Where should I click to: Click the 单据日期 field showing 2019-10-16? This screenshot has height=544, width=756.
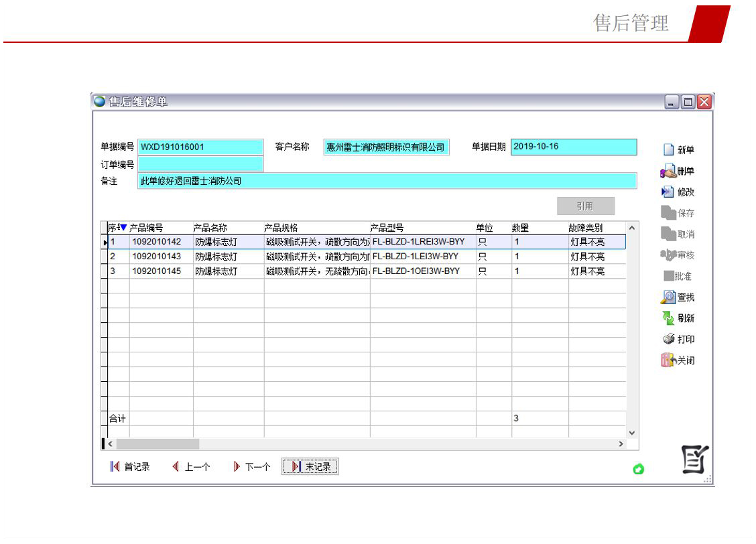573,147
